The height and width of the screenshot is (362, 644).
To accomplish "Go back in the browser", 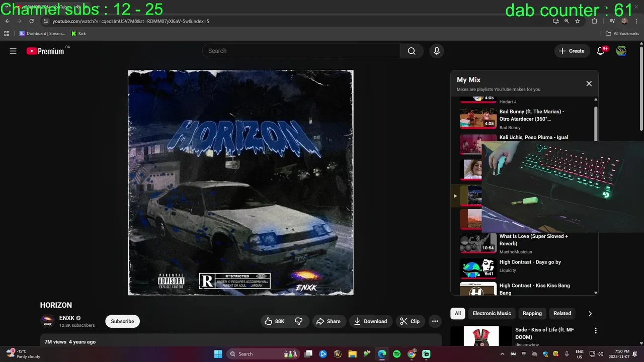I will (x=7, y=21).
